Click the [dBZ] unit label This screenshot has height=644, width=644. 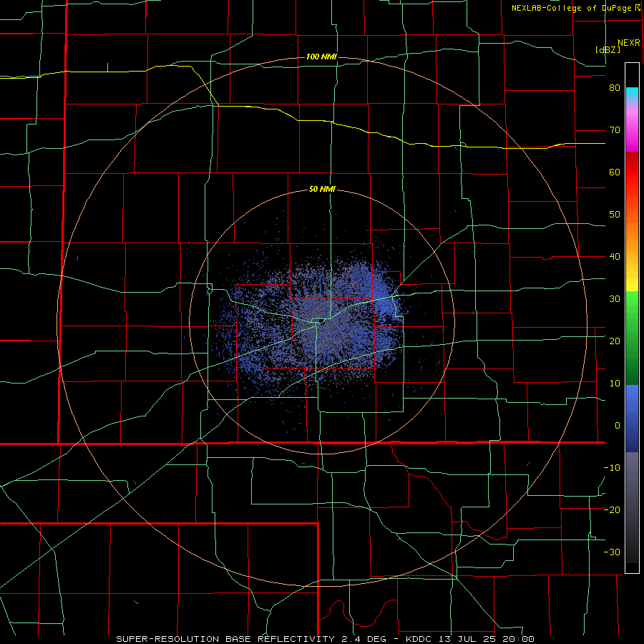[x=608, y=49]
